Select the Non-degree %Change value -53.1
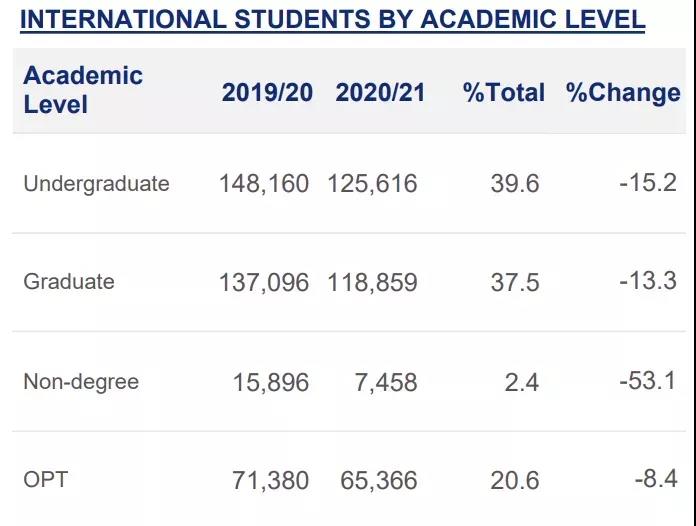Image resolution: width=696 pixels, height=526 pixels. click(x=648, y=380)
